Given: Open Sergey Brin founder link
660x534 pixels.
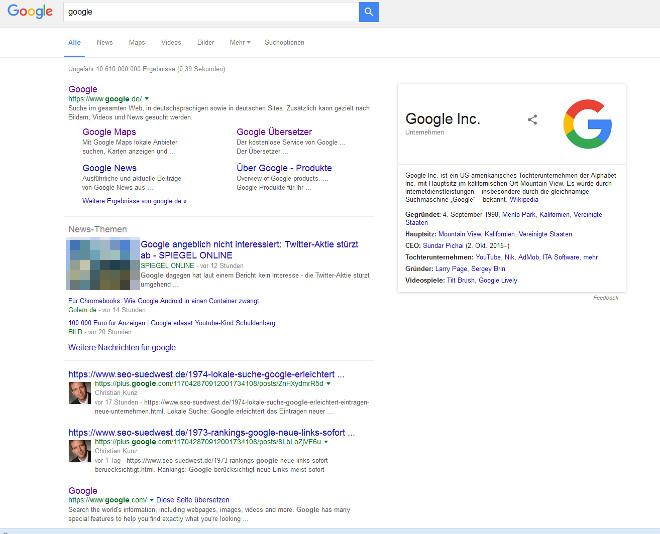Looking at the screenshot, I should (488, 268).
